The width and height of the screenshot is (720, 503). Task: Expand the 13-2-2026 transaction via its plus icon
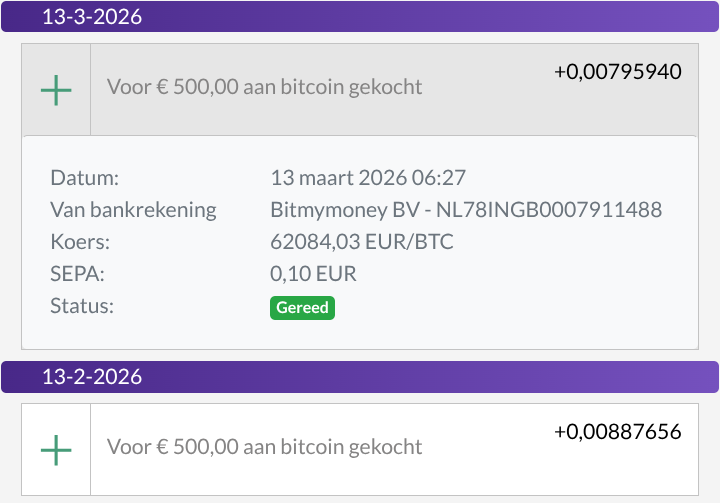click(x=56, y=450)
